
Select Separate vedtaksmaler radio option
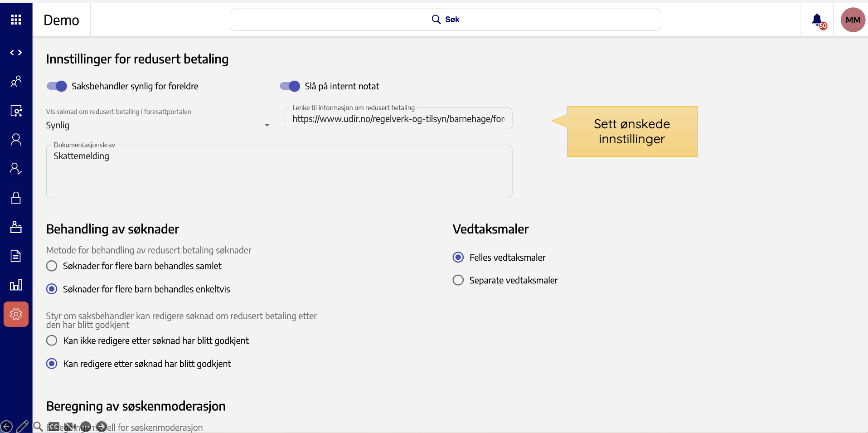458,280
